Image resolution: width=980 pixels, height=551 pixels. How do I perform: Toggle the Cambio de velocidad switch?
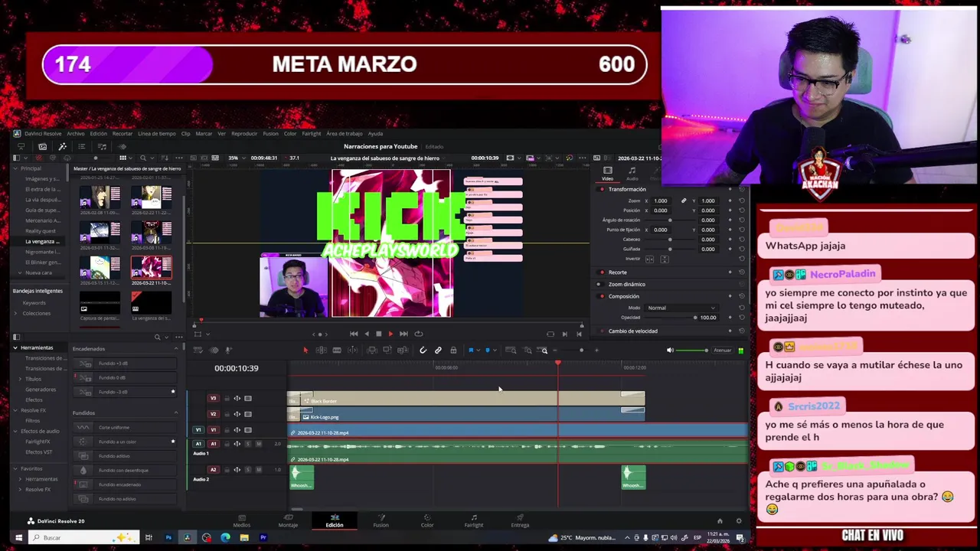[602, 331]
